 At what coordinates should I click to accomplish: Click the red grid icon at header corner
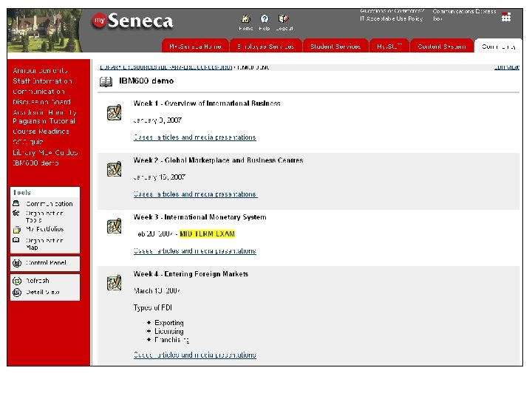point(506,17)
